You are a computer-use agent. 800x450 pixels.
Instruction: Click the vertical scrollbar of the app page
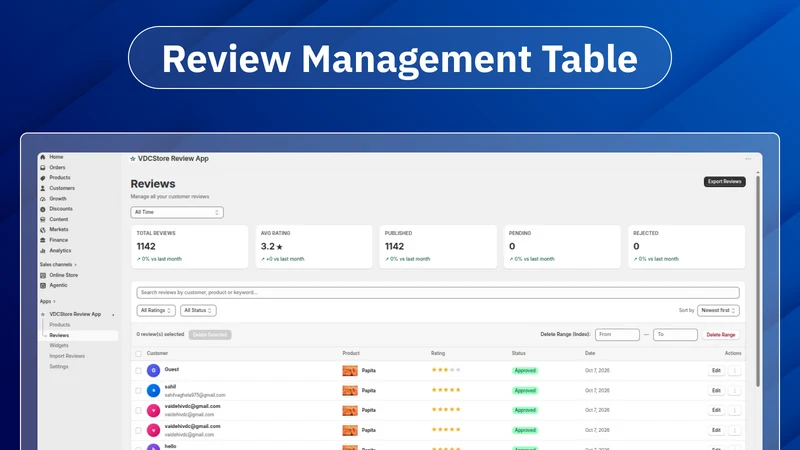tap(758, 281)
